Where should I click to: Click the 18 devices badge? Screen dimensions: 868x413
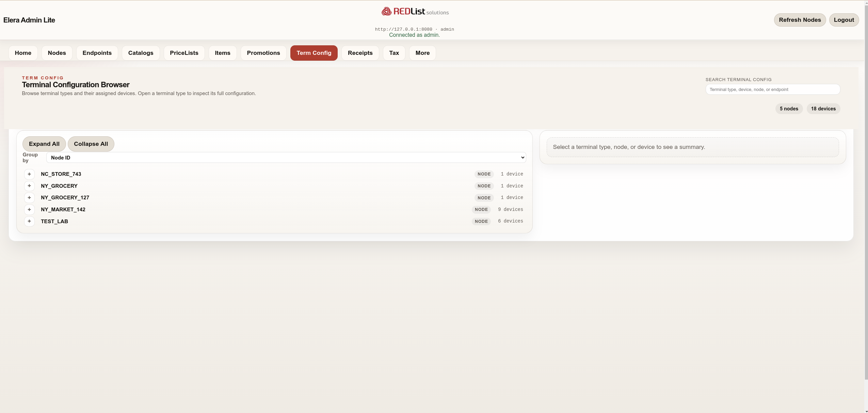click(x=823, y=109)
